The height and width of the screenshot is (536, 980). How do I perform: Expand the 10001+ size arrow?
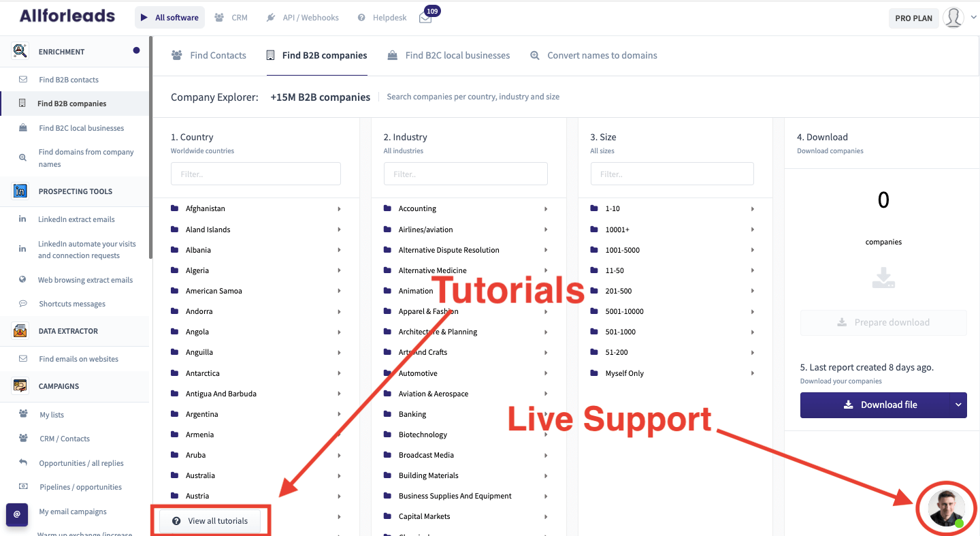[x=753, y=230]
